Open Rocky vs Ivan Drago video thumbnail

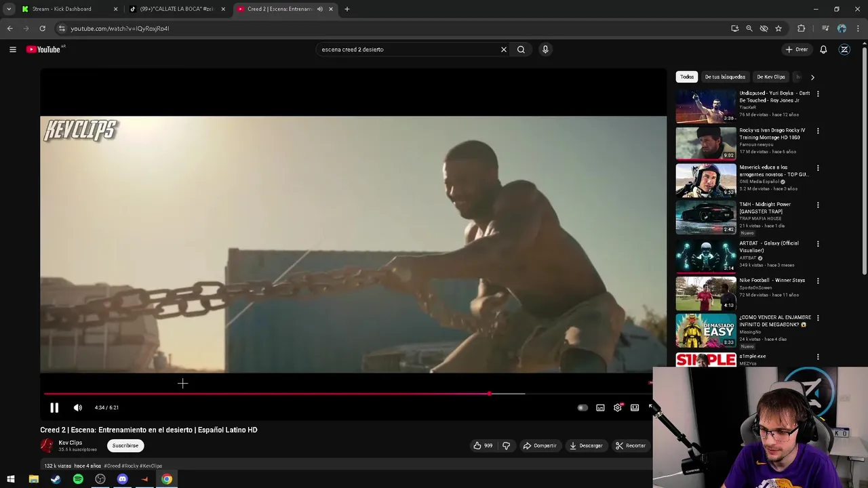706,143
